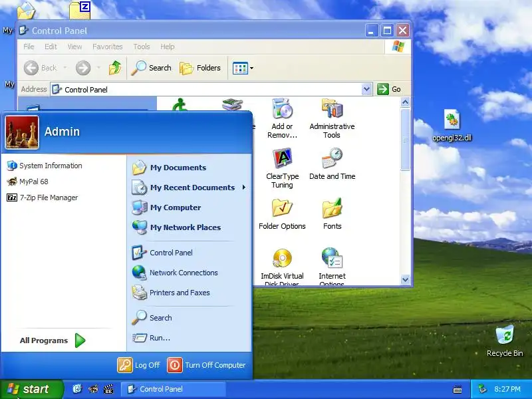Open the File menu

(29, 47)
